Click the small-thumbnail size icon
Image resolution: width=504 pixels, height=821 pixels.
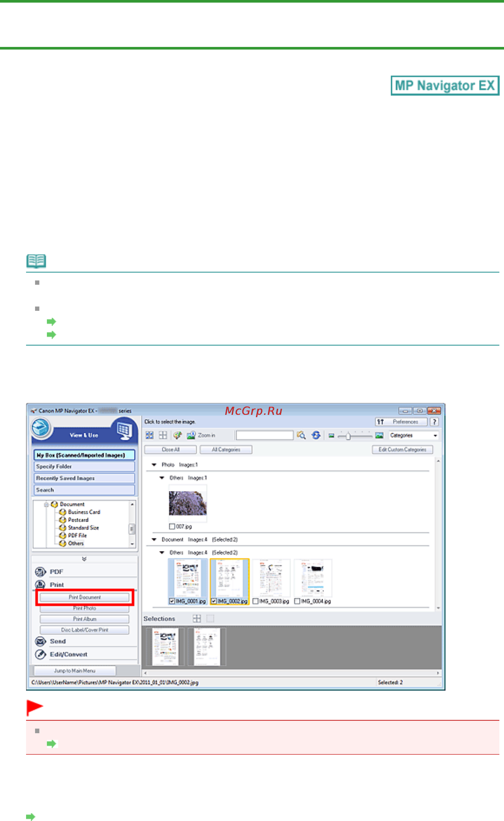331,435
